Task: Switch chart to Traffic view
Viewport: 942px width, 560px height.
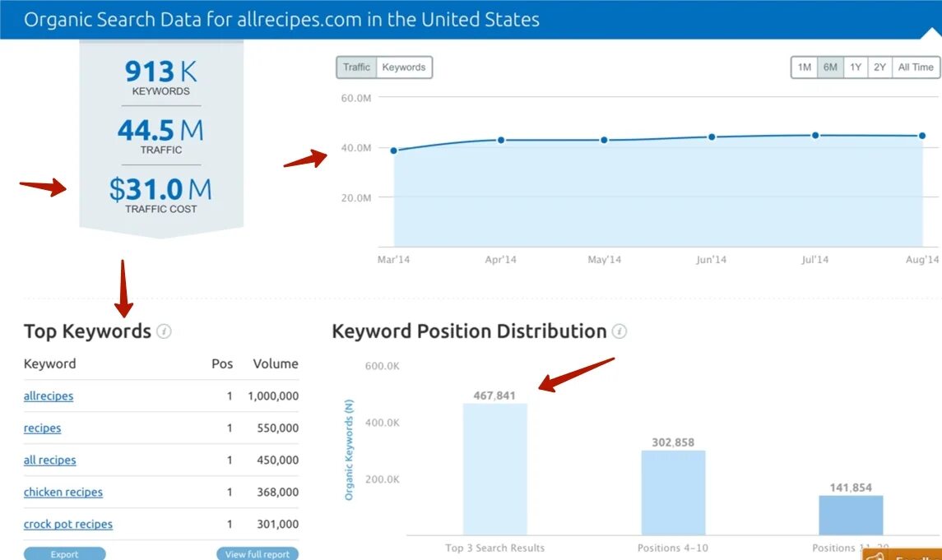Action: pyautogui.click(x=356, y=67)
